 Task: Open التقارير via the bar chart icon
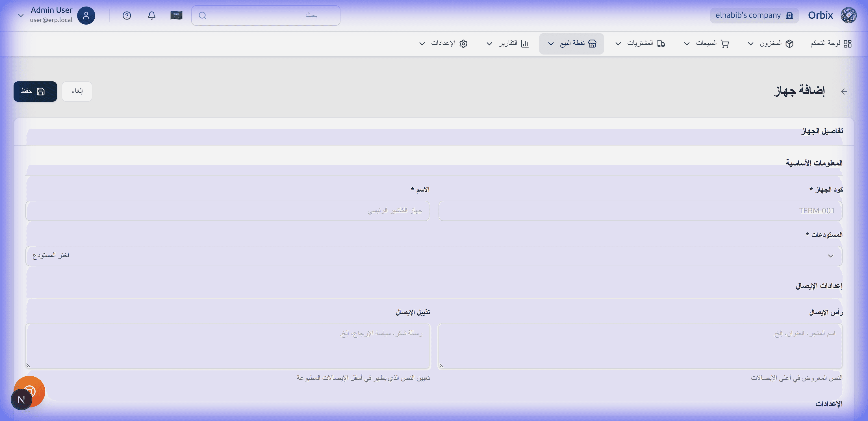coord(525,44)
